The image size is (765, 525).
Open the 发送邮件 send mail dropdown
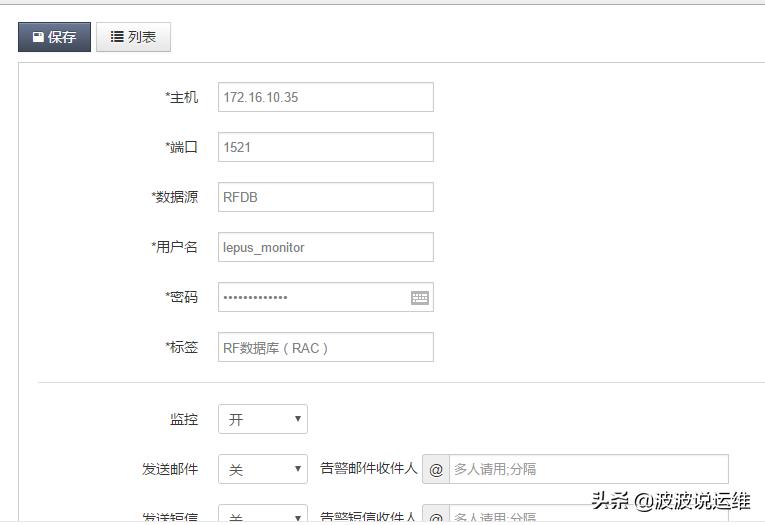[x=262, y=469]
